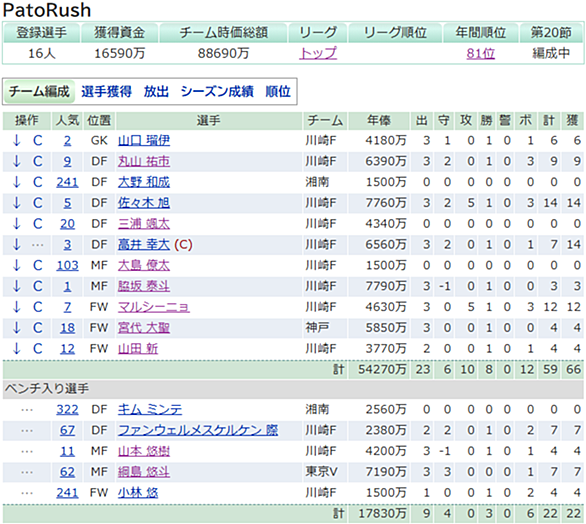Screen dimensions: 586x524
Task: Click down arrow in 三浦 颯太 row
Action: tap(16, 224)
